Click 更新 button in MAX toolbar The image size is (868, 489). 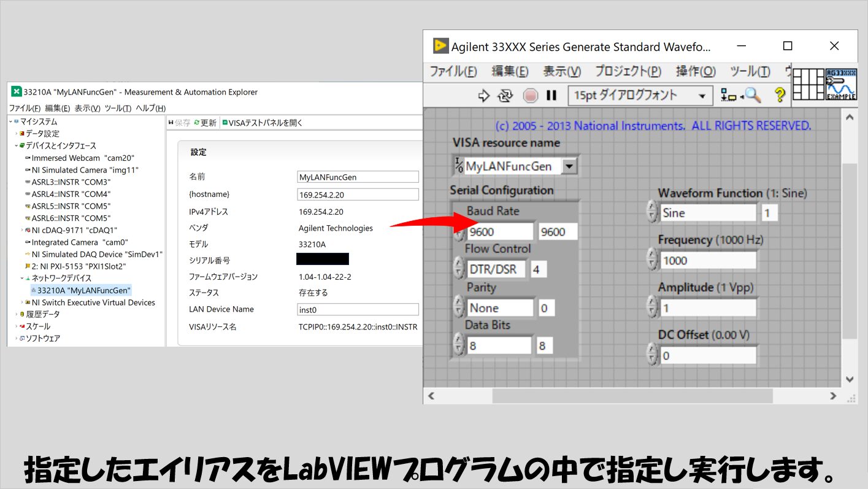pyautogui.click(x=205, y=123)
